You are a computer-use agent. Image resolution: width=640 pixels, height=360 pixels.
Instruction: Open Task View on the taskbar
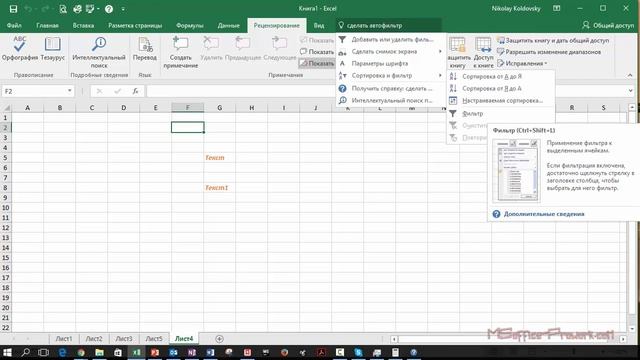pos(43,352)
